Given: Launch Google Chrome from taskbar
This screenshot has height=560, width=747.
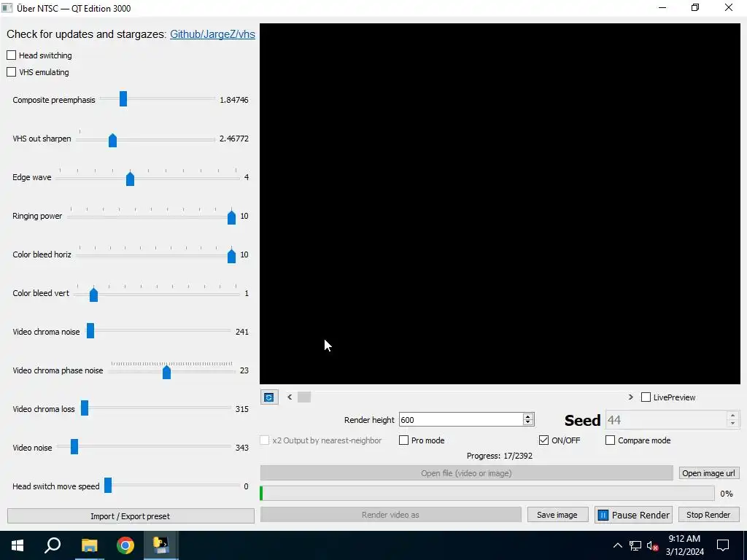Looking at the screenshot, I should (x=125, y=545).
